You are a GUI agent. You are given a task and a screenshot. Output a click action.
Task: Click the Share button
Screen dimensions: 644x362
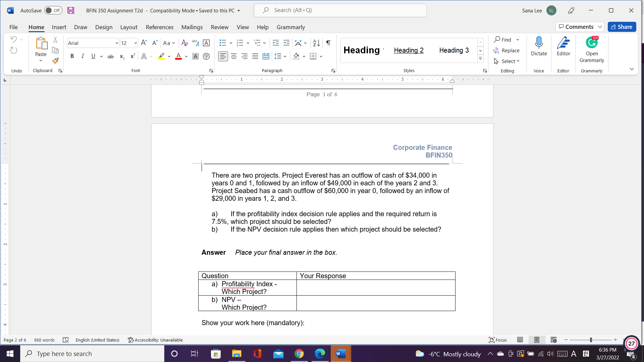click(x=622, y=26)
